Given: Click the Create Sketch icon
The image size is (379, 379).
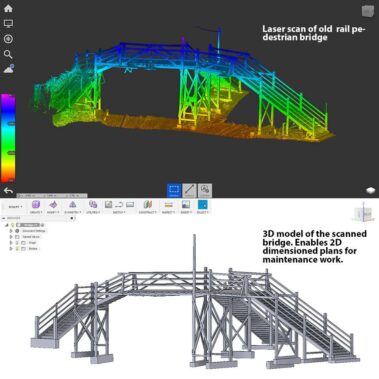Looking at the screenshot, I should 109,204.
